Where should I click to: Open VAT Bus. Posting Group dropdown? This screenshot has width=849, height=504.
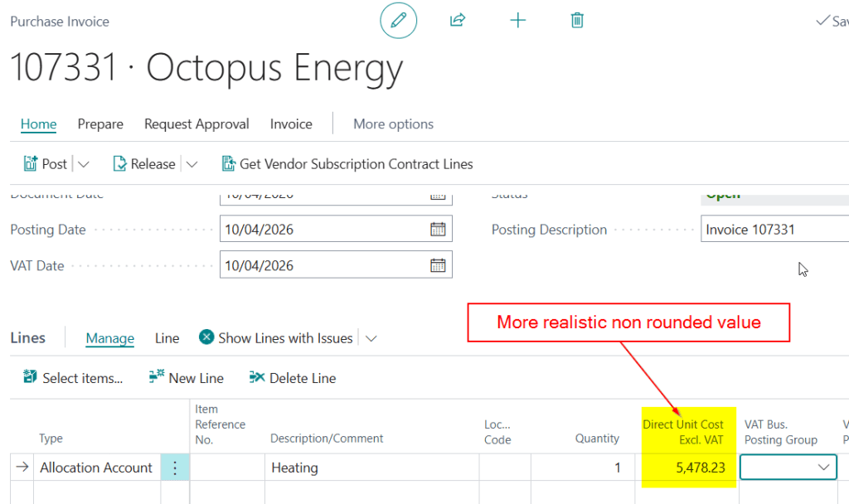(x=824, y=468)
